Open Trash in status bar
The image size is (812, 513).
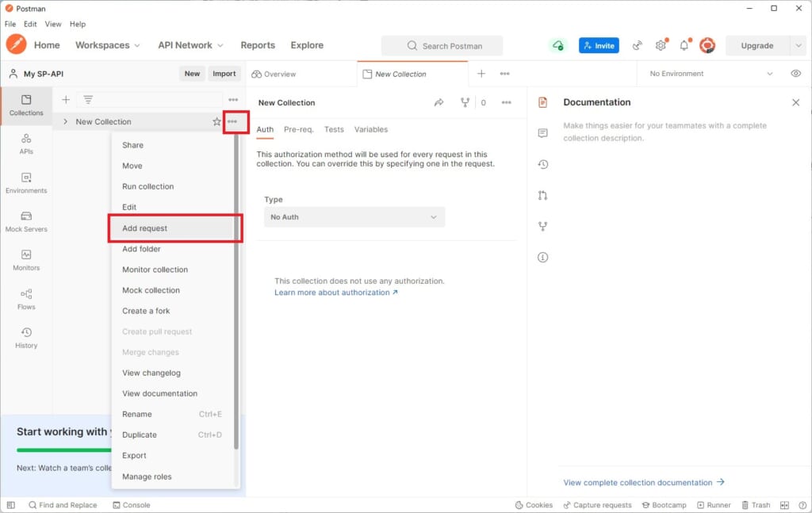point(756,505)
